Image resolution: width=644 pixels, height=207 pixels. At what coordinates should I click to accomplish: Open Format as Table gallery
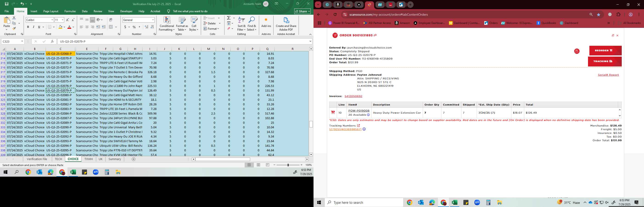click(182, 24)
